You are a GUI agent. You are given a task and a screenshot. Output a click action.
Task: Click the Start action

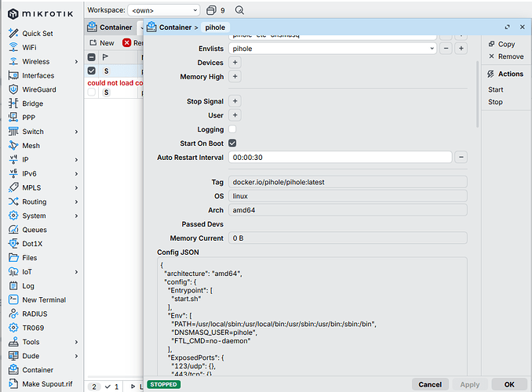pos(495,89)
